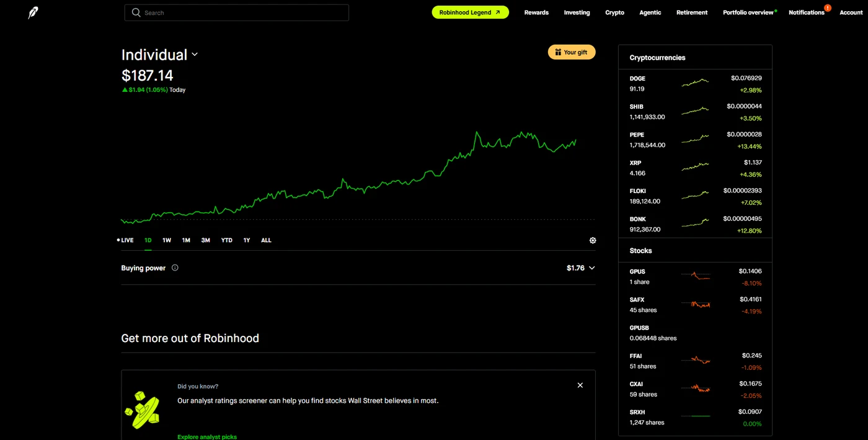This screenshot has width=868, height=440.
Task: Focus the Search input field
Action: (237, 12)
